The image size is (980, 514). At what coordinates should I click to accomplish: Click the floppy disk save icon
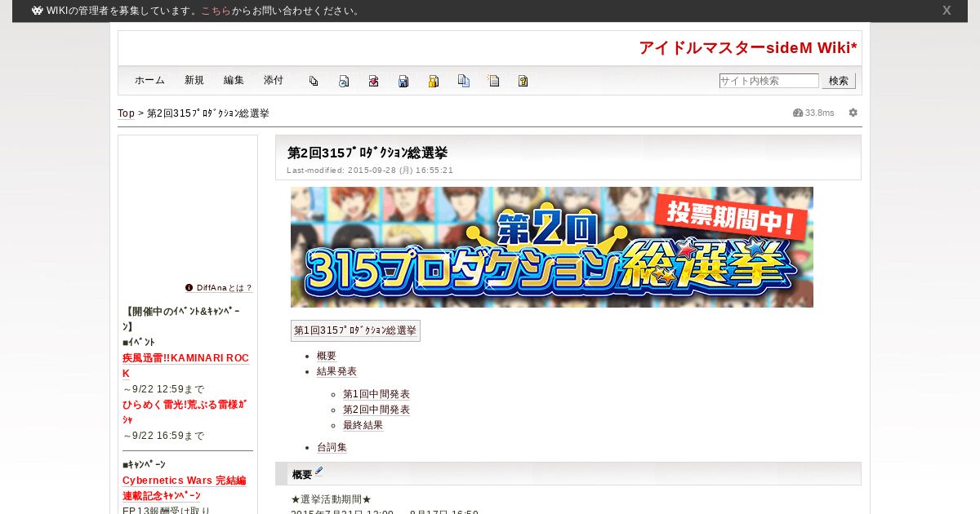403,81
